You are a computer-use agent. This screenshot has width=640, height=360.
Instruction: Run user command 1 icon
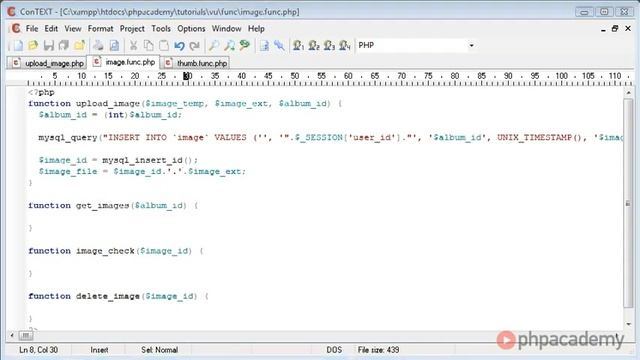click(298, 45)
